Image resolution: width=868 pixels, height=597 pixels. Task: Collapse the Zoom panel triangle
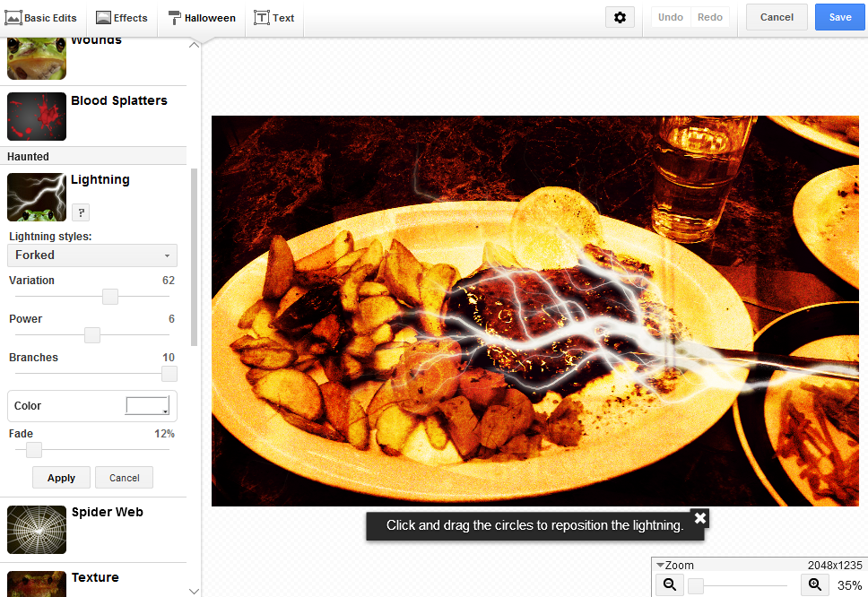tap(660, 565)
